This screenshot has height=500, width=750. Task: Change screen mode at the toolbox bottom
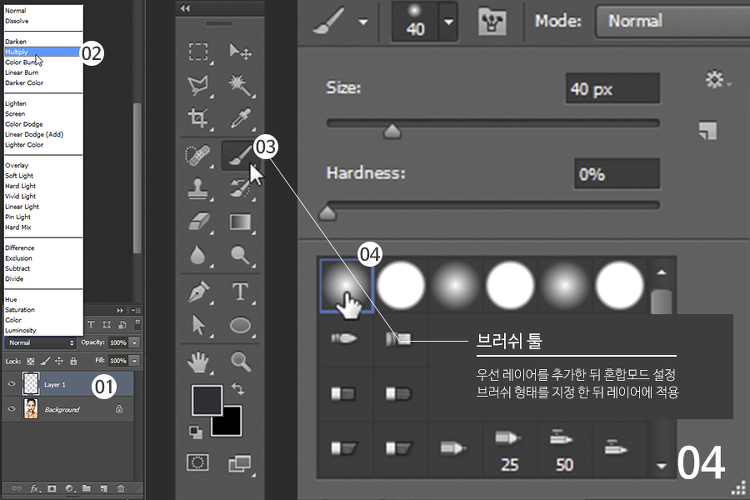(240, 464)
